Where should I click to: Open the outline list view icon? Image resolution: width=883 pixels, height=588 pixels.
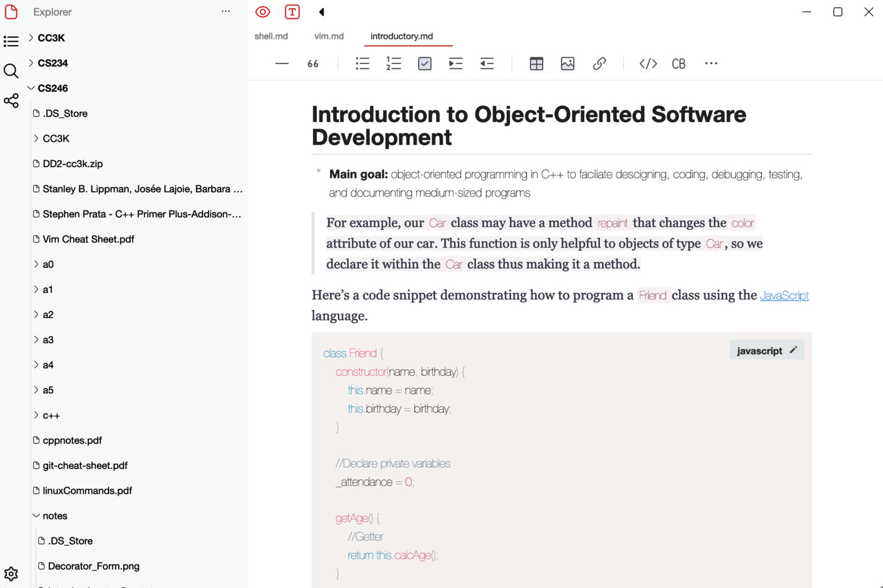point(11,41)
